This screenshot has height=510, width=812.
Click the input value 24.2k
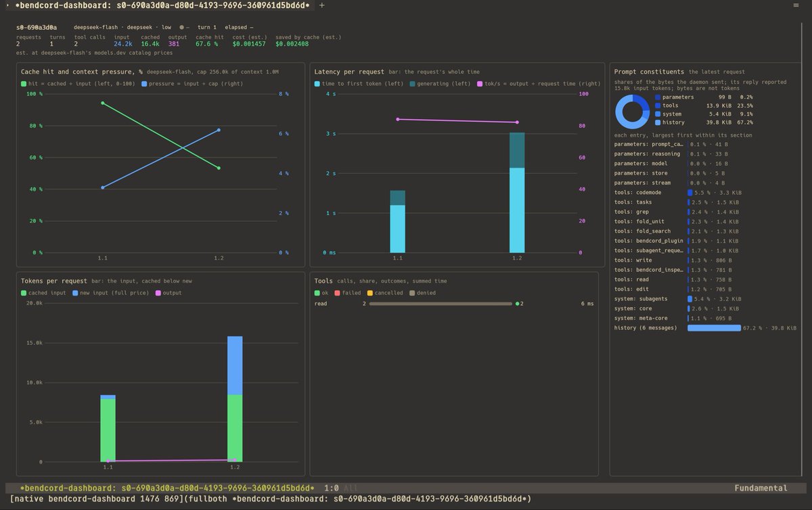pos(122,44)
